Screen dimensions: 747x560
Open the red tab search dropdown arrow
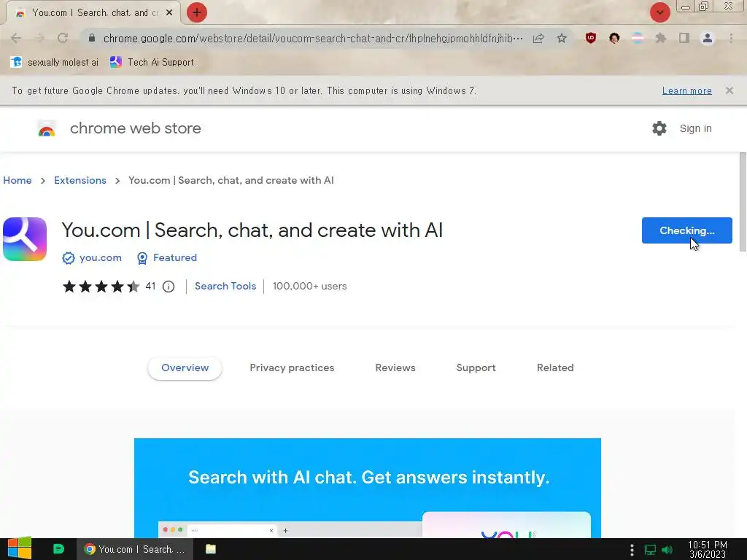point(659,12)
